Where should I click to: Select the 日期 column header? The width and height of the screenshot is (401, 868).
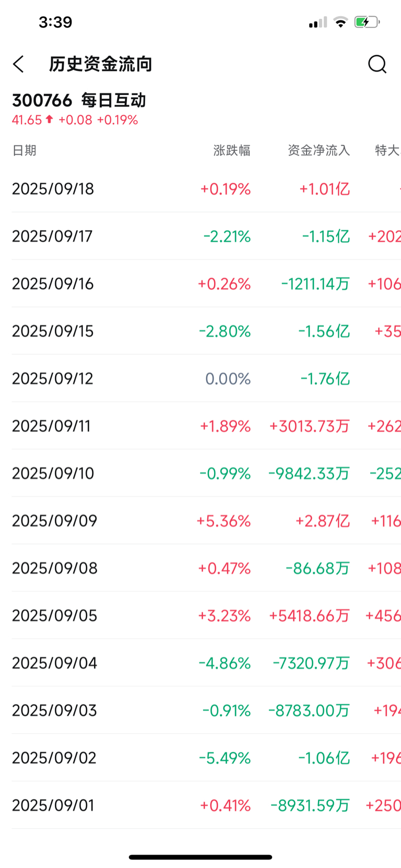coord(24,150)
